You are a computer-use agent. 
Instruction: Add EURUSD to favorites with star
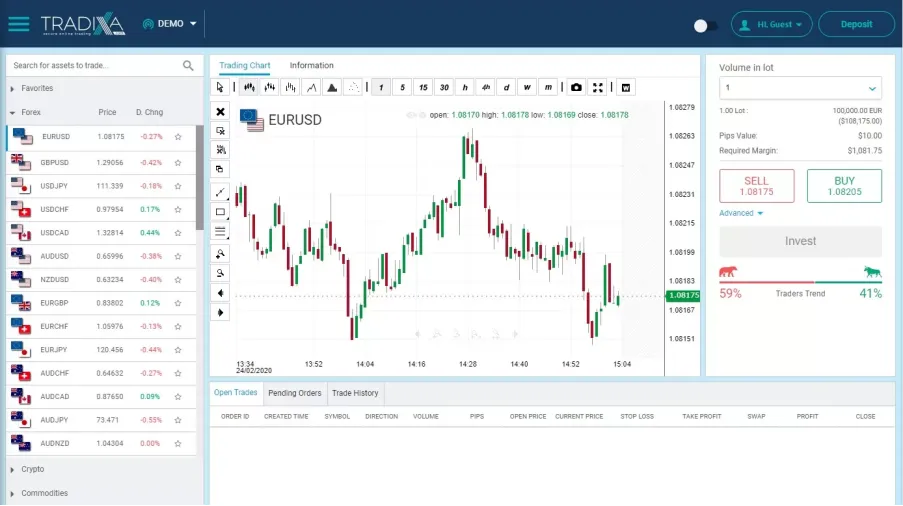click(178, 137)
